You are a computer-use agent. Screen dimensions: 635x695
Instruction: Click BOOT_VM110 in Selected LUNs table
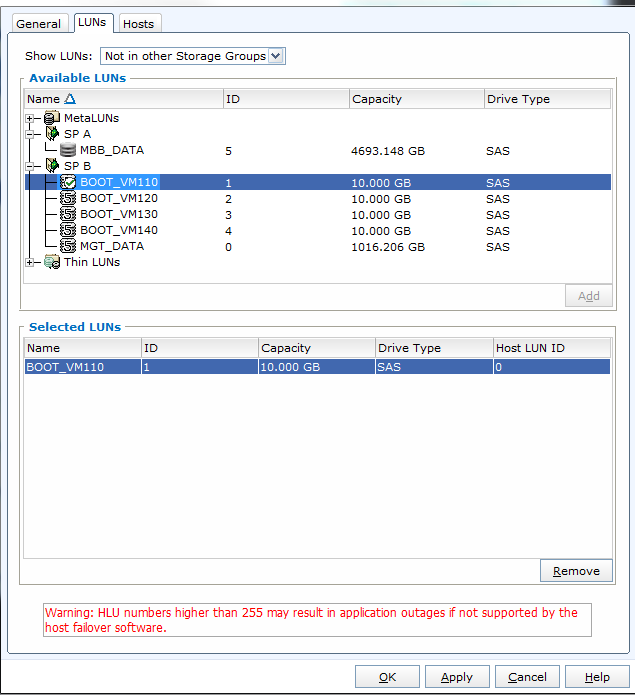coord(82,367)
